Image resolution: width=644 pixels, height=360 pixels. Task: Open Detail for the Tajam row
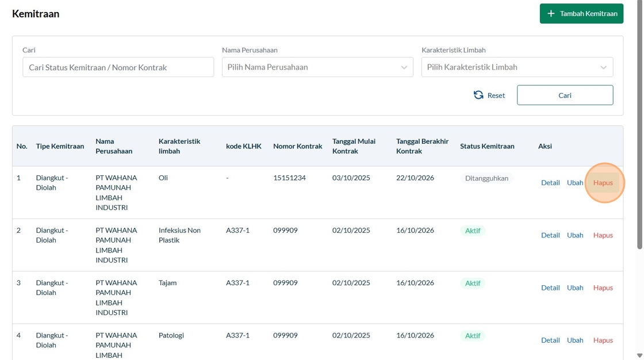tap(550, 288)
